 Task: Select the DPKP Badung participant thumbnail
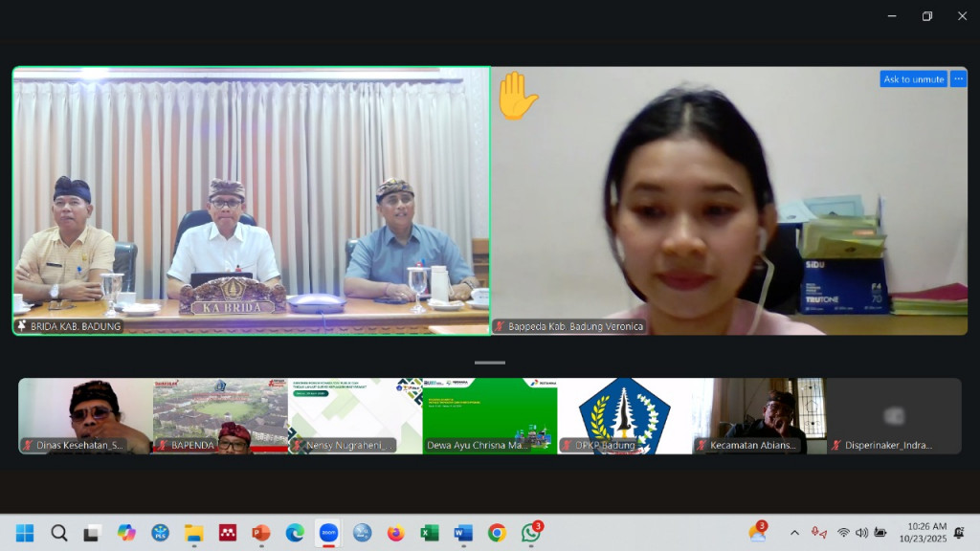tap(624, 415)
